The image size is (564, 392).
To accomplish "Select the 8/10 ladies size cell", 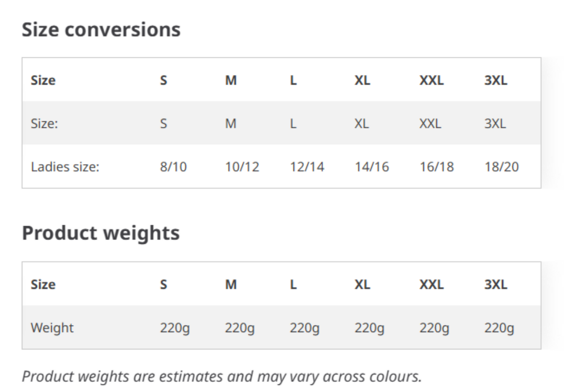I will [x=173, y=167].
